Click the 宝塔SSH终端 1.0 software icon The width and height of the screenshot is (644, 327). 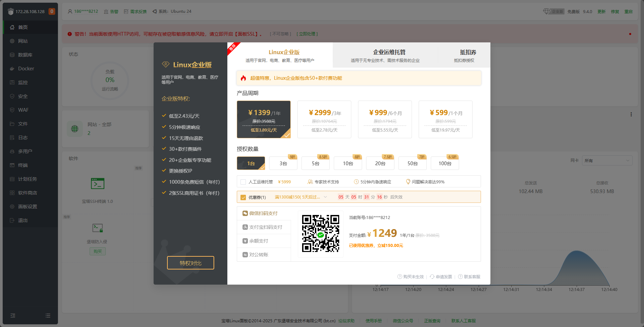click(x=98, y=184)
